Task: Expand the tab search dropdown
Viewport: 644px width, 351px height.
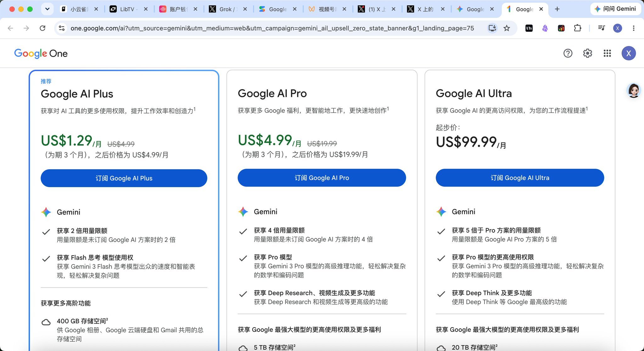Action: tap(47, 9)
